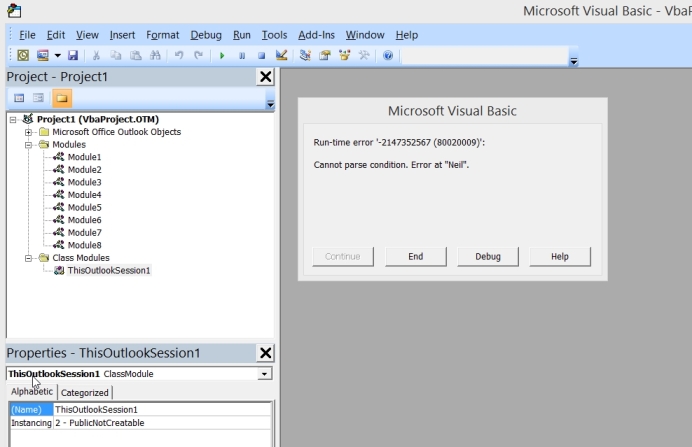
Task: Select Module2 in the project tree
Action: 84,169
